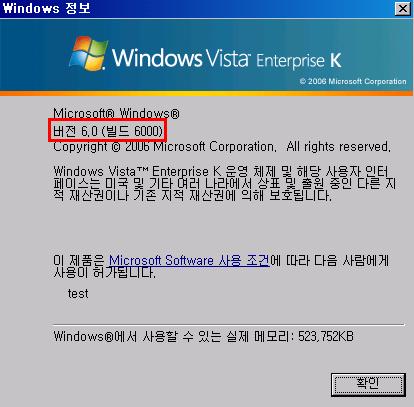Screen dimensions: 414x407
Task: Click the All rights reserved text
Action: pyautogui.click(x=338, y=147)
